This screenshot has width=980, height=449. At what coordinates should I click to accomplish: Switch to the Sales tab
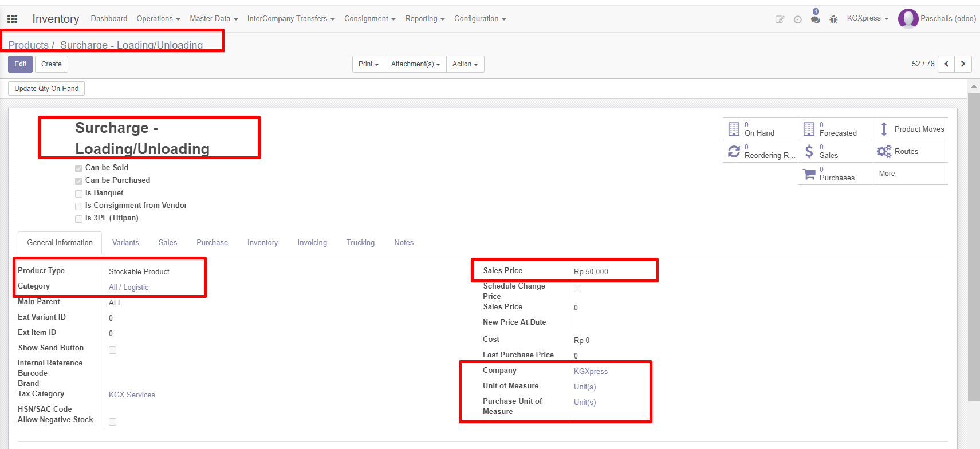point(168,243)
